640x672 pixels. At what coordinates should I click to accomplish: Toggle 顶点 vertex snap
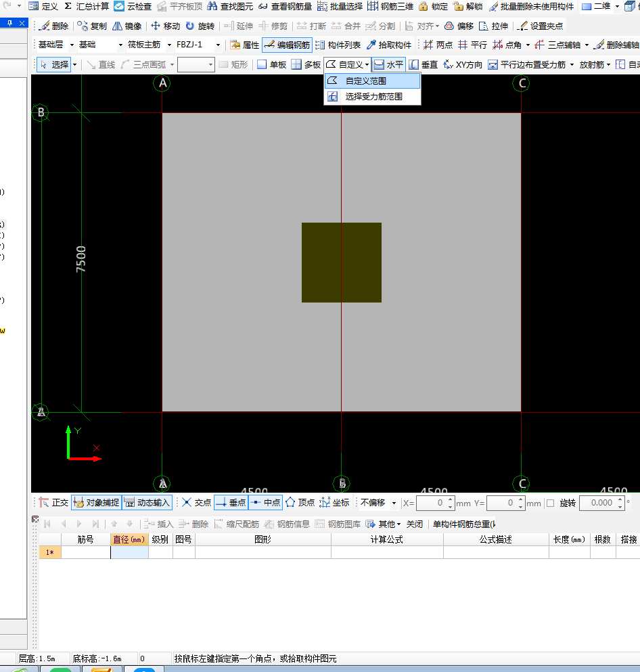pyautogui.click(x=300, y=503)
